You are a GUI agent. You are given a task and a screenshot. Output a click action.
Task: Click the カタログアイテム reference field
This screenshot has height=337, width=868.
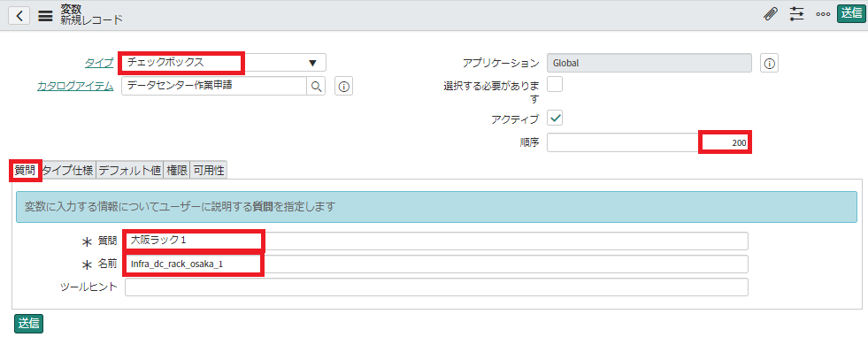pos(214,86)
